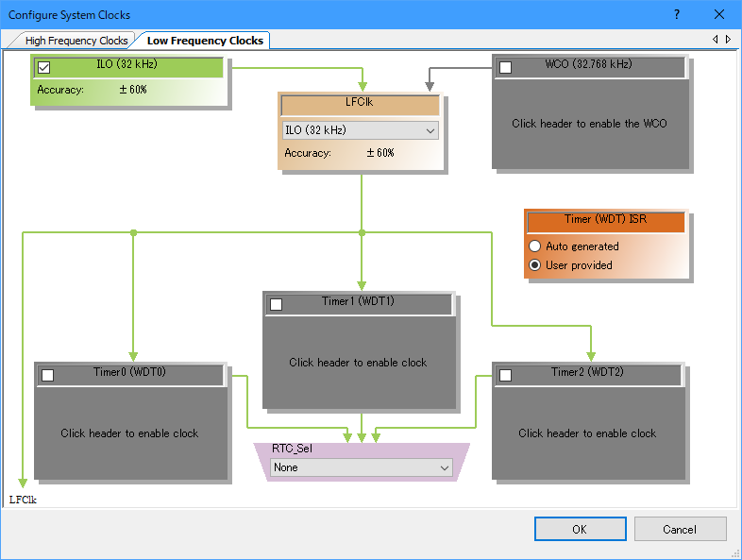Enable the Timer2 (WDT2) checkbox
Screen dimensions: 742x560
[505, 375]
